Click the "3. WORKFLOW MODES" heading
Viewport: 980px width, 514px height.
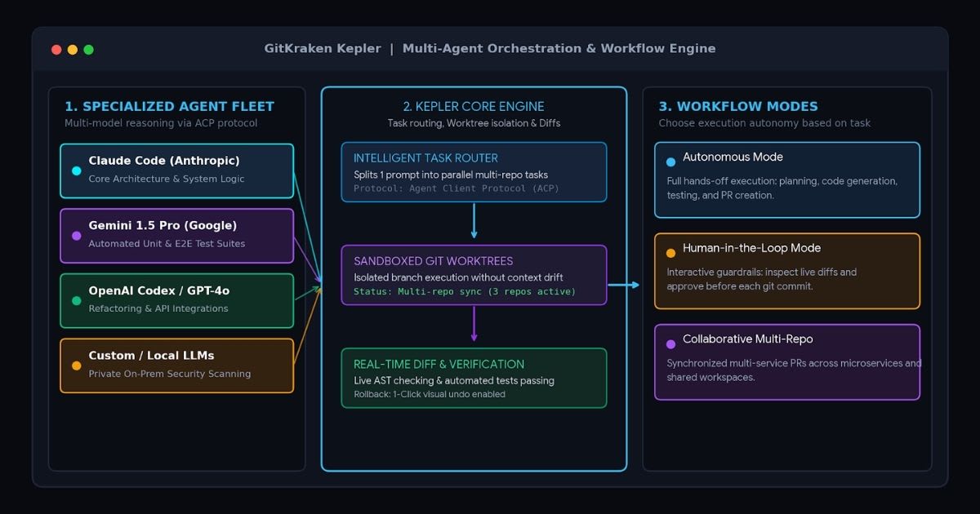tap(738, 106)
